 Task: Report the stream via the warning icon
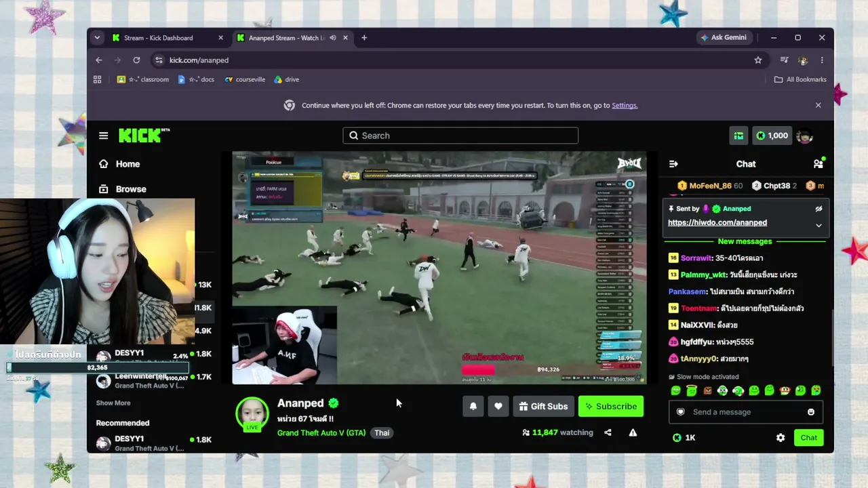coord(633,432)
